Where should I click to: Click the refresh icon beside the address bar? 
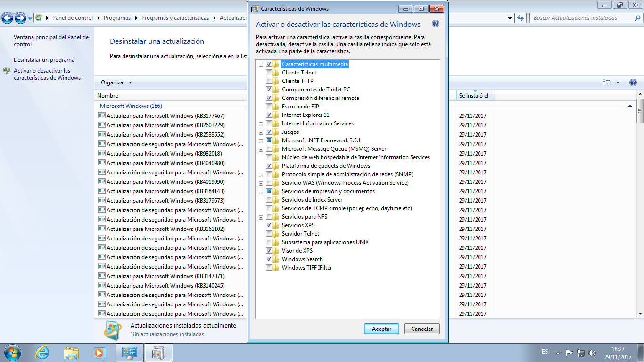[520, 18]
